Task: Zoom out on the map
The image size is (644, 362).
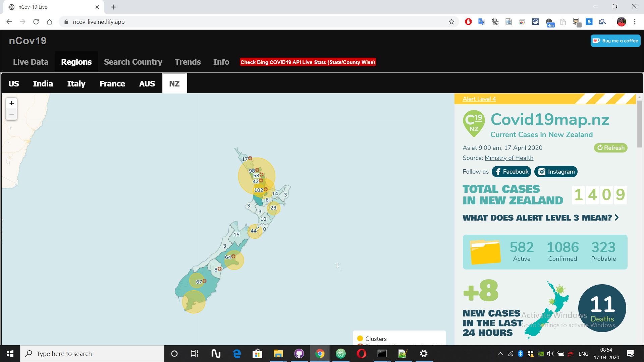Action: pyautogui.click(x=11, y=115)
